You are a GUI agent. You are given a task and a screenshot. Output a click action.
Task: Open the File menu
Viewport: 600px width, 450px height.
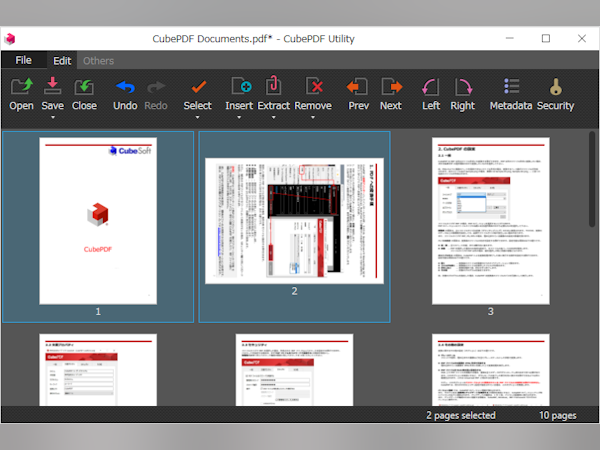click(24, 60)
